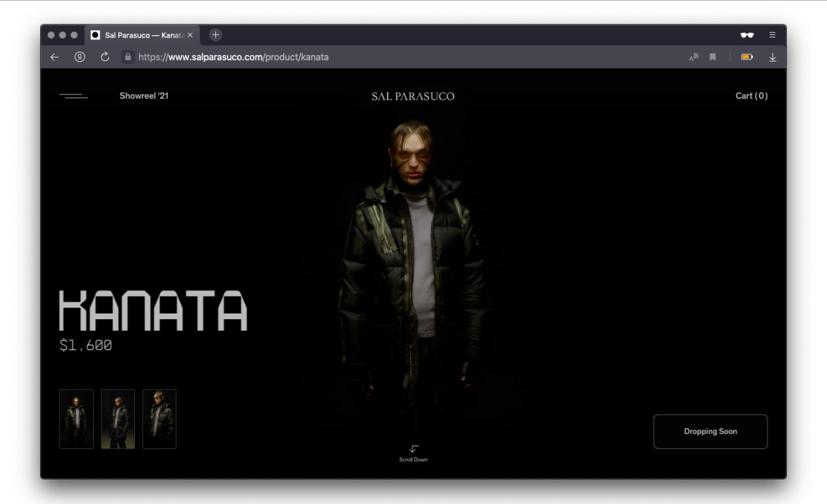This screenshot has height=504, width=827.
Task: Open Cart (0)
Action: click(x=751, y=96)
